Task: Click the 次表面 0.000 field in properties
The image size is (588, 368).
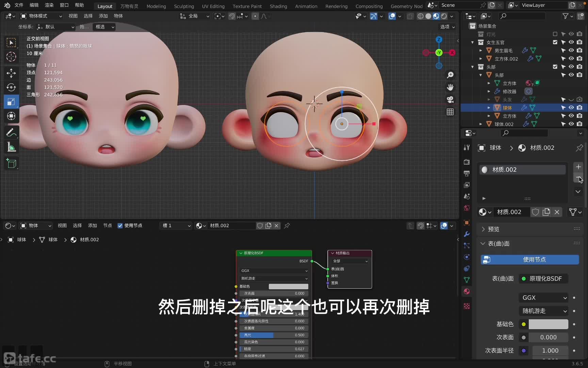Action: (548, 337)
